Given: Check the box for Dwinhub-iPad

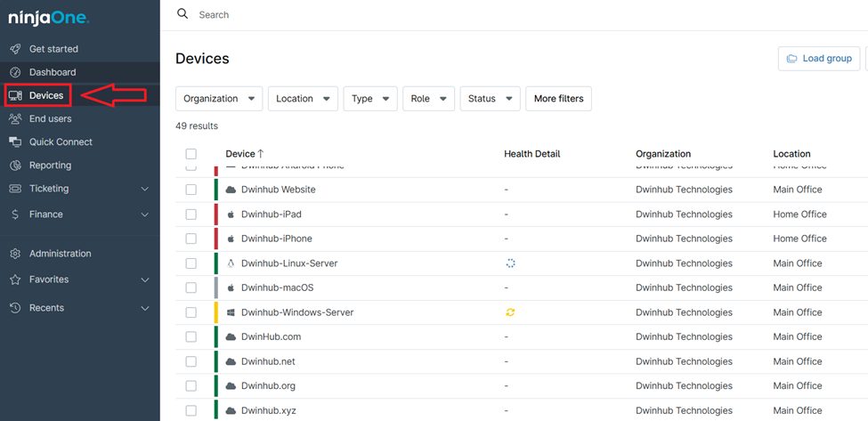Looking at the screenshot, I should click(191, 215).
